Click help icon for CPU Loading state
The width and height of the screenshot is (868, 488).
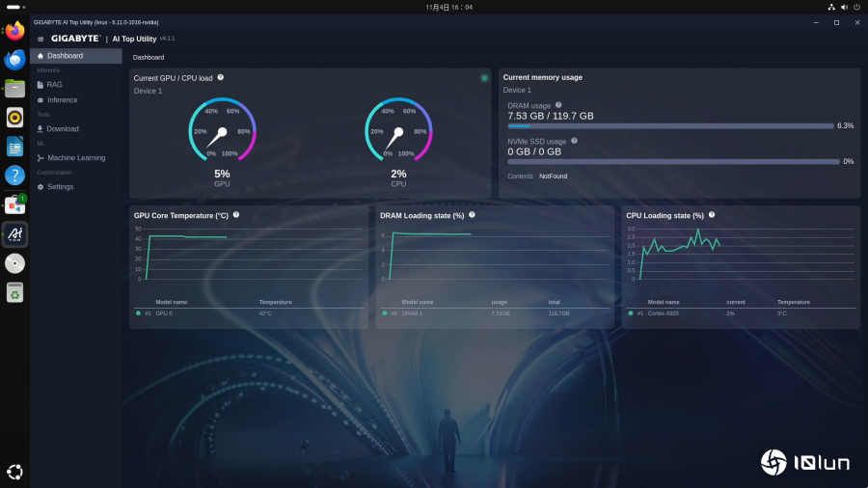[711, 215]
